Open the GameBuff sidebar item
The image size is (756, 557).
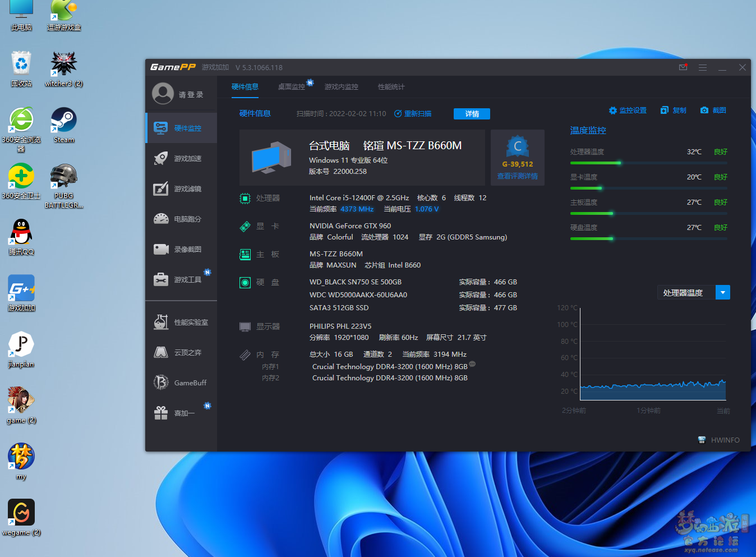[x=181, y=383]
